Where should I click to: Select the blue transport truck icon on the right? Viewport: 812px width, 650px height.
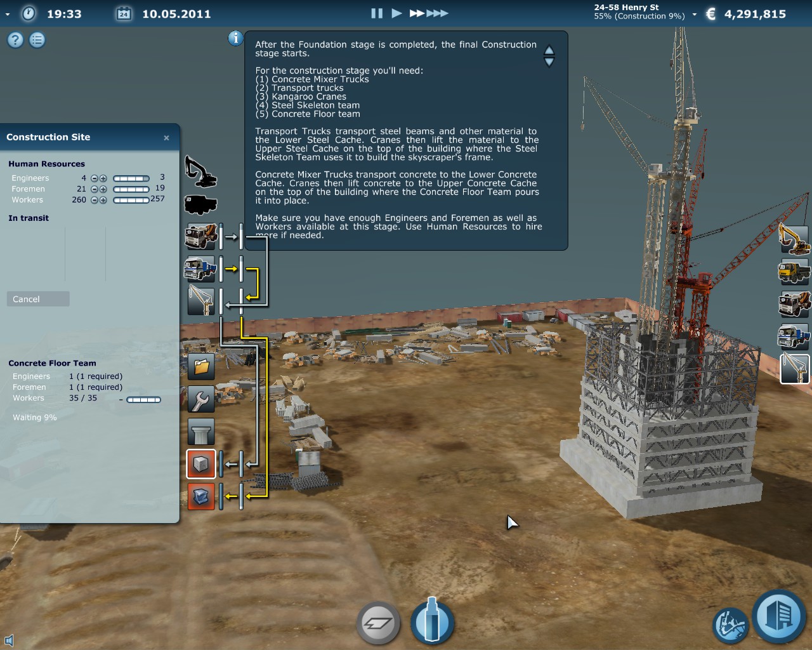tap(795, 336)
